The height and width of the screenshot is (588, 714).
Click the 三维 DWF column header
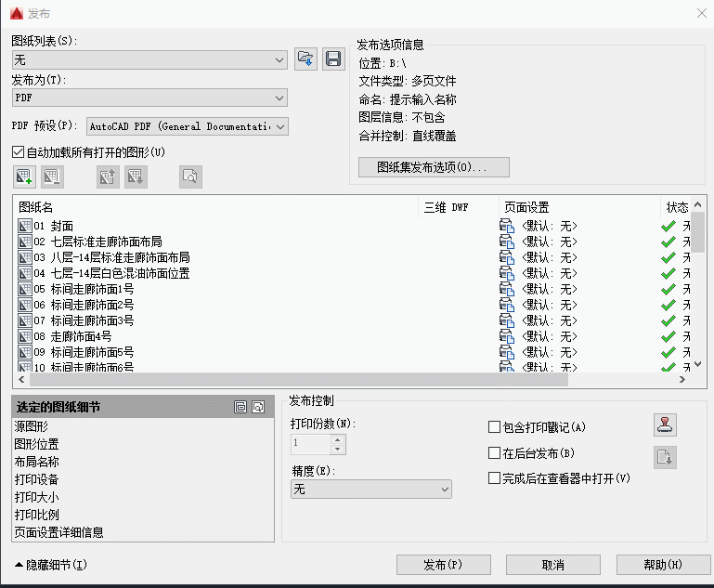[x=459, y=208]
